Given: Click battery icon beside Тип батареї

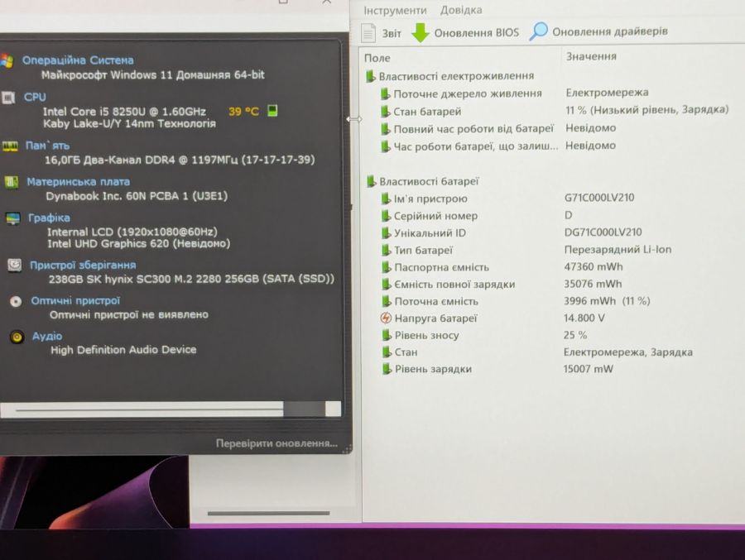Looking at the screenshot, I should 386,250.
